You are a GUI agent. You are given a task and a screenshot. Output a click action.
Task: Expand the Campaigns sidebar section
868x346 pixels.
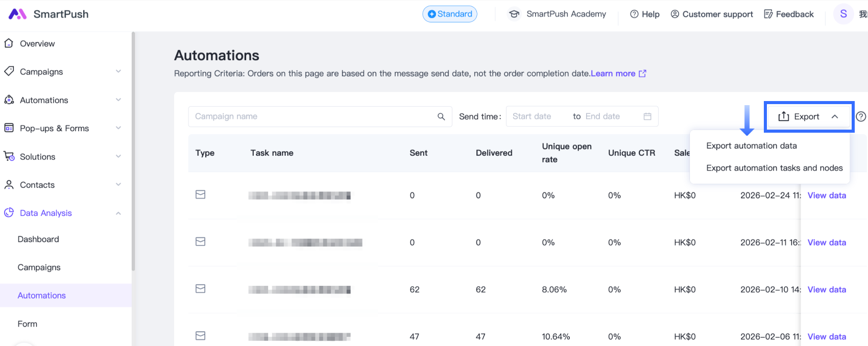pos(118,71)
